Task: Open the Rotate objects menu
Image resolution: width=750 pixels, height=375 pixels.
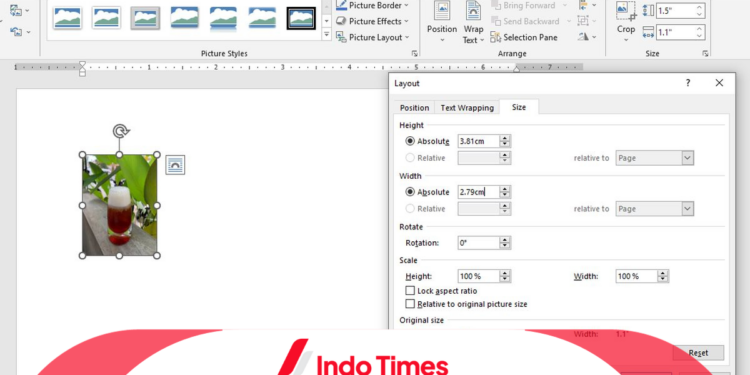Action: [x=587, y=37]
